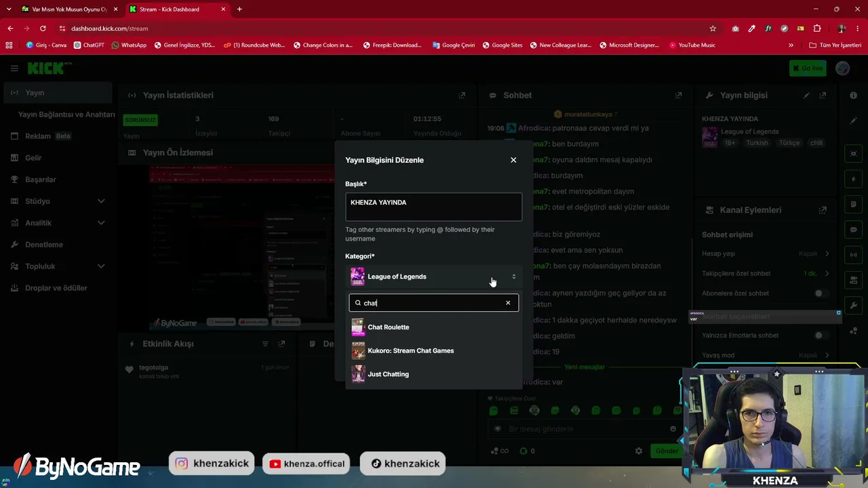Viewport: 868px width, 488px height.
Task: Open Chrome three-dot menu
Action: (x=858, y=28)
